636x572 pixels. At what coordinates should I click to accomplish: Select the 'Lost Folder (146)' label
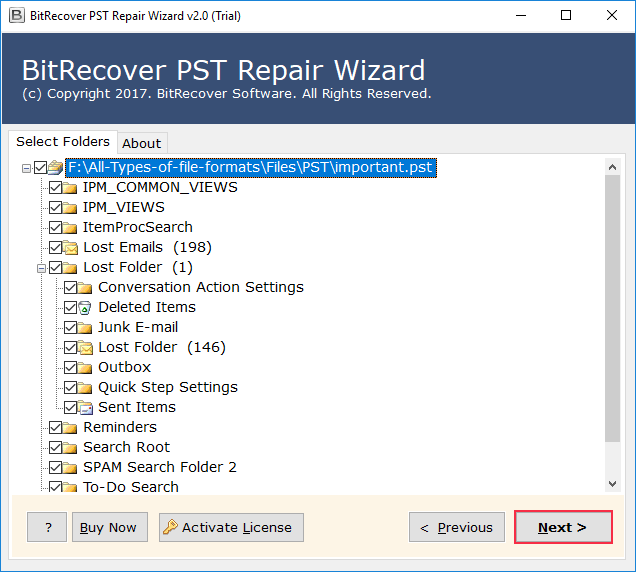tap(162, 347)
